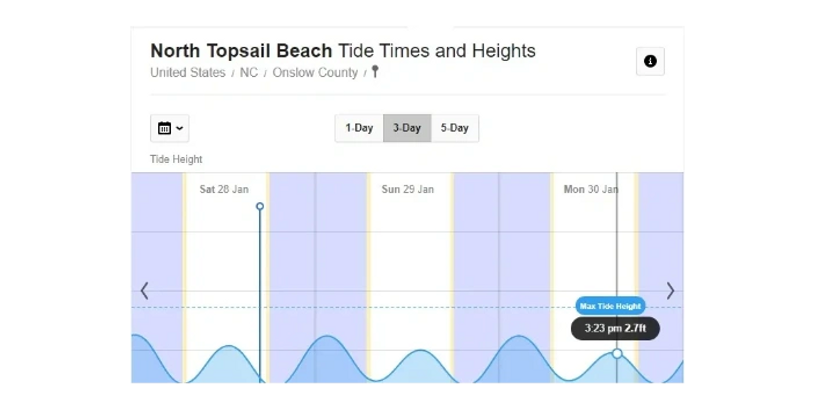This screenshot has width=814, height=406.
Task: Select the Sat 28 Jan date label
Action: pyautogui.click(x=224, y=190)
